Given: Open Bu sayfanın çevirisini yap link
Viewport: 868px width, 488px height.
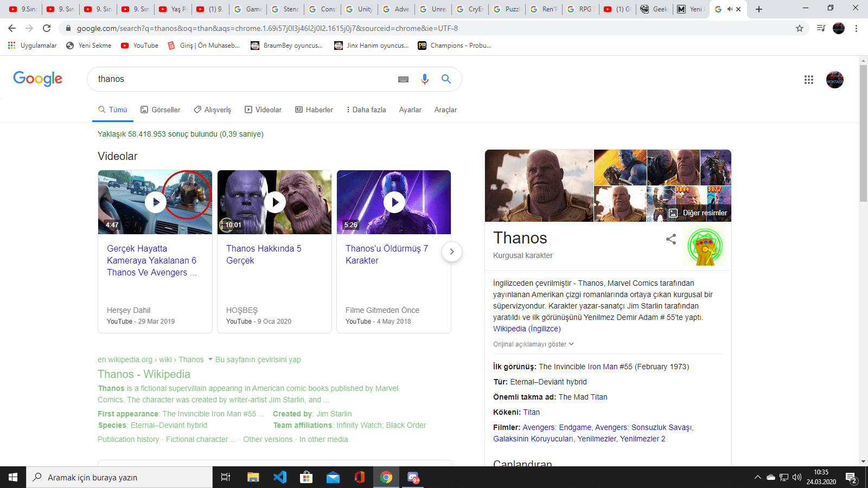Looking at the screenshot, I should (258, 359).
